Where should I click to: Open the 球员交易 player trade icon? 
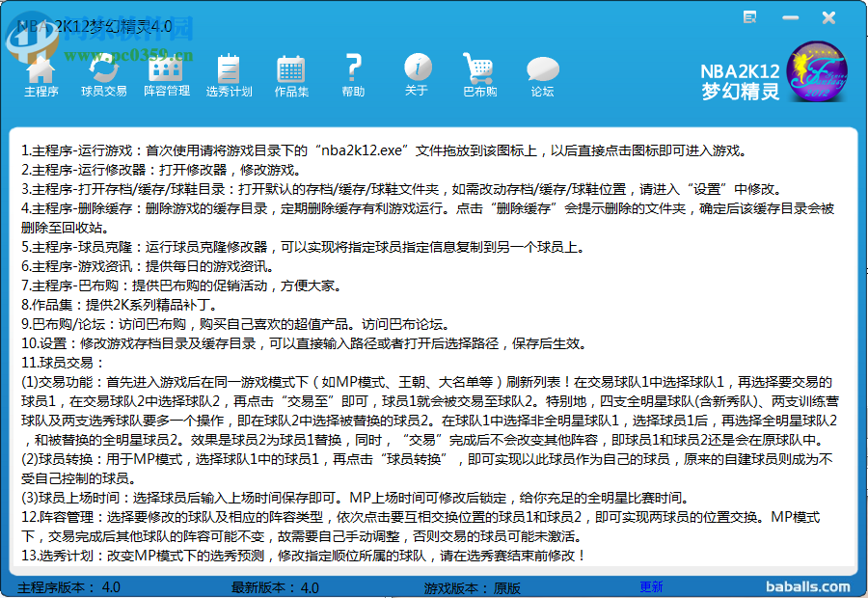pos(104,76)
